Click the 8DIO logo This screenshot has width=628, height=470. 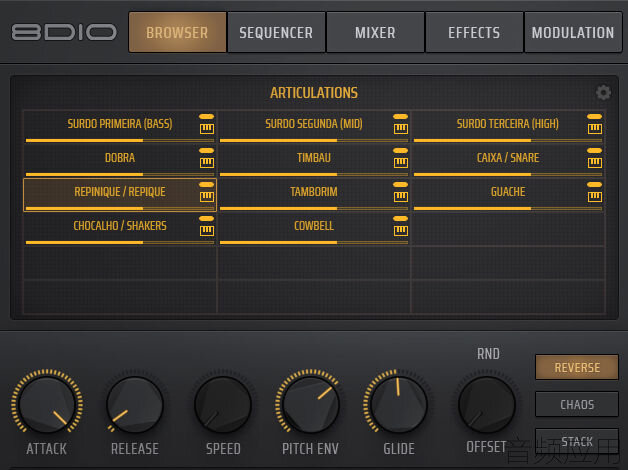[x=64, y=32]
